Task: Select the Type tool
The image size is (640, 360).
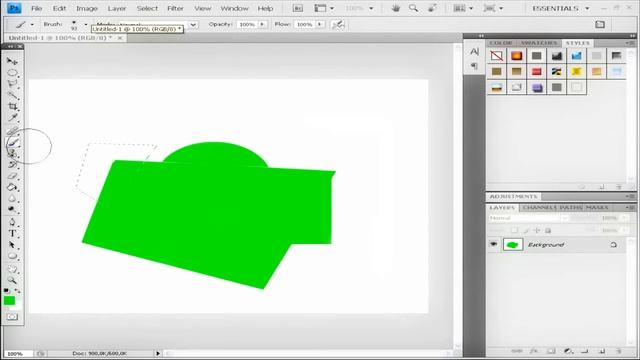Action: (12, 233)
